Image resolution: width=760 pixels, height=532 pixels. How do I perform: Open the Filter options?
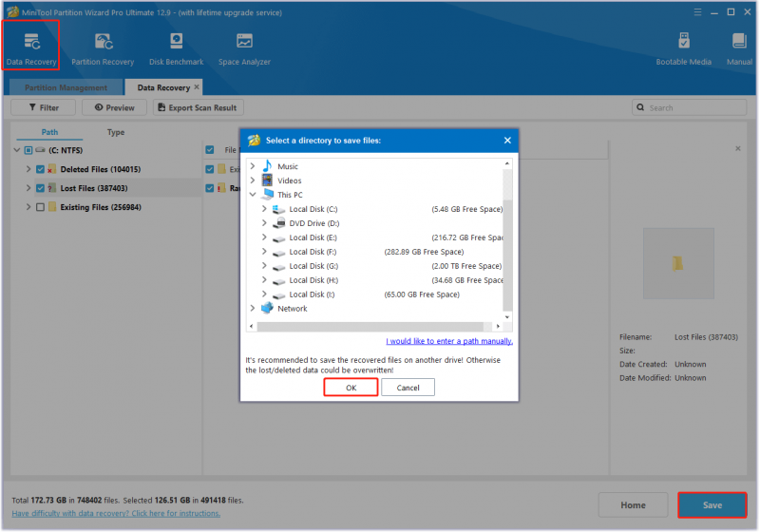[43, 107]
